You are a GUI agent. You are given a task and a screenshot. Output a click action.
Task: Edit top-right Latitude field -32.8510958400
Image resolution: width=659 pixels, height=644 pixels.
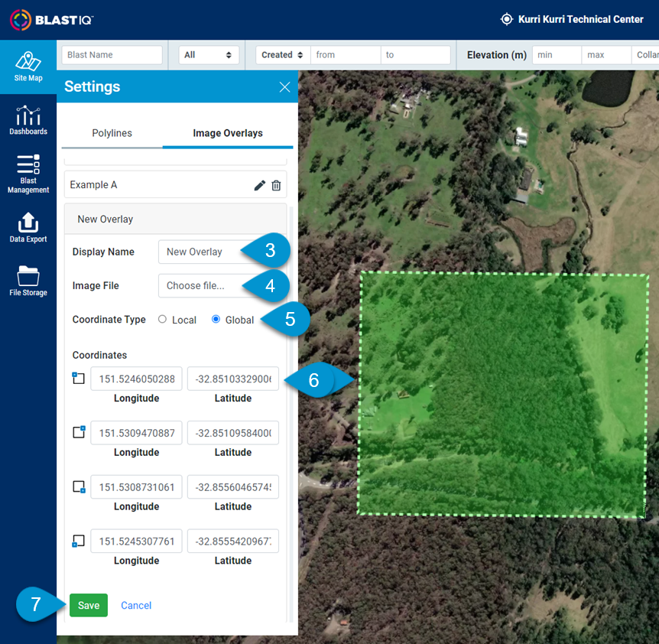tap(233, 433)
